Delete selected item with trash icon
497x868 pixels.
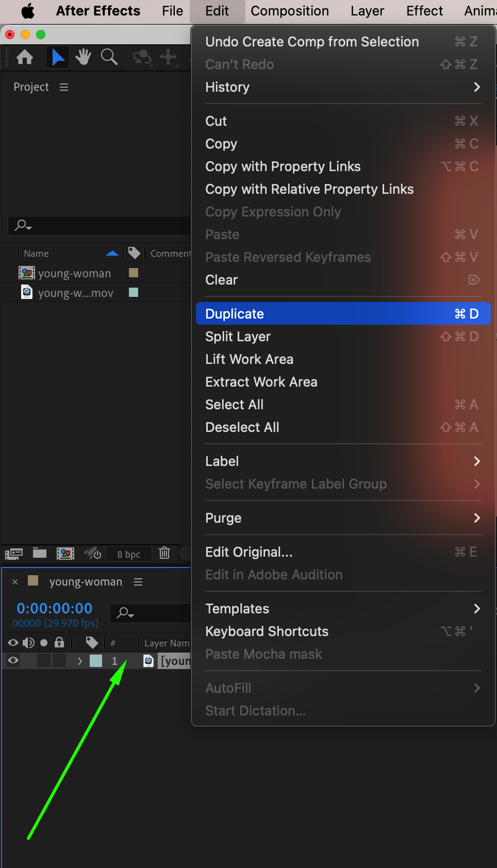click(164, 553)
